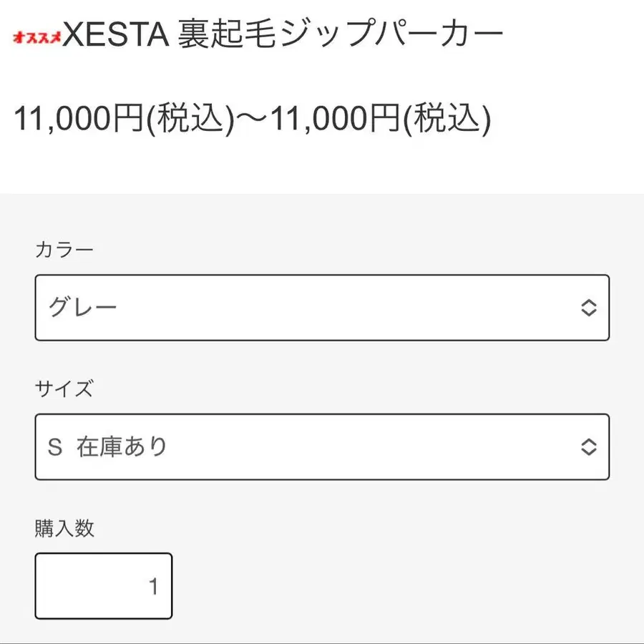Focus the 購入数 quantity input field
The width and height of the screenshot is (644, 644).
click(104, 586)
